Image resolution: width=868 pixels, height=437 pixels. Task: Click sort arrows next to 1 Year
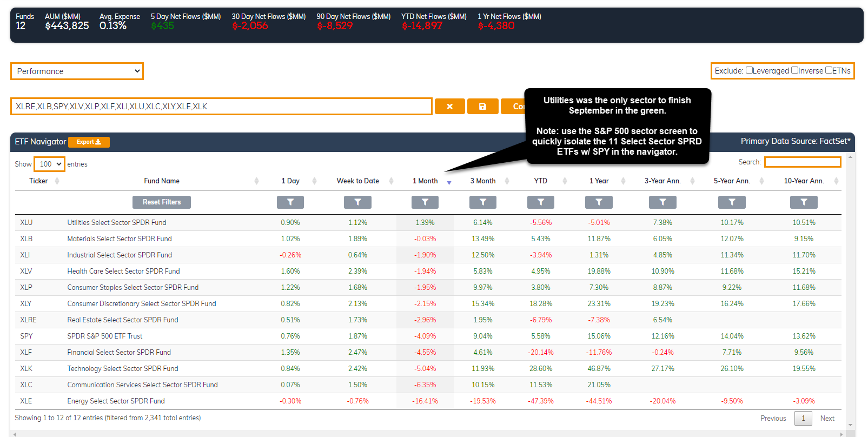click(x=623, y=181)
